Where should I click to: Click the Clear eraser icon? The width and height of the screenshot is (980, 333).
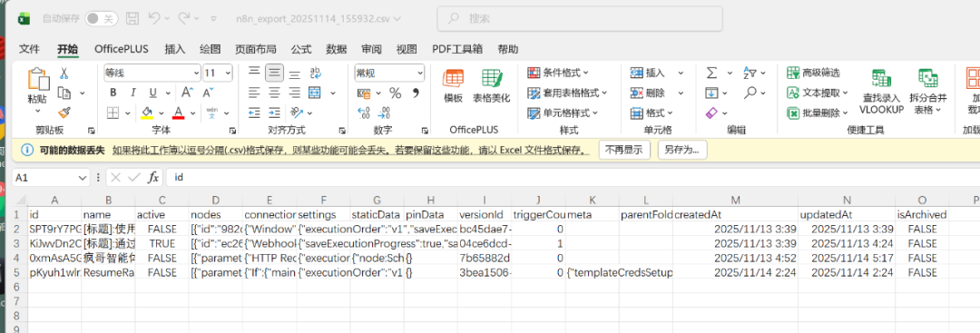(711, 113)
